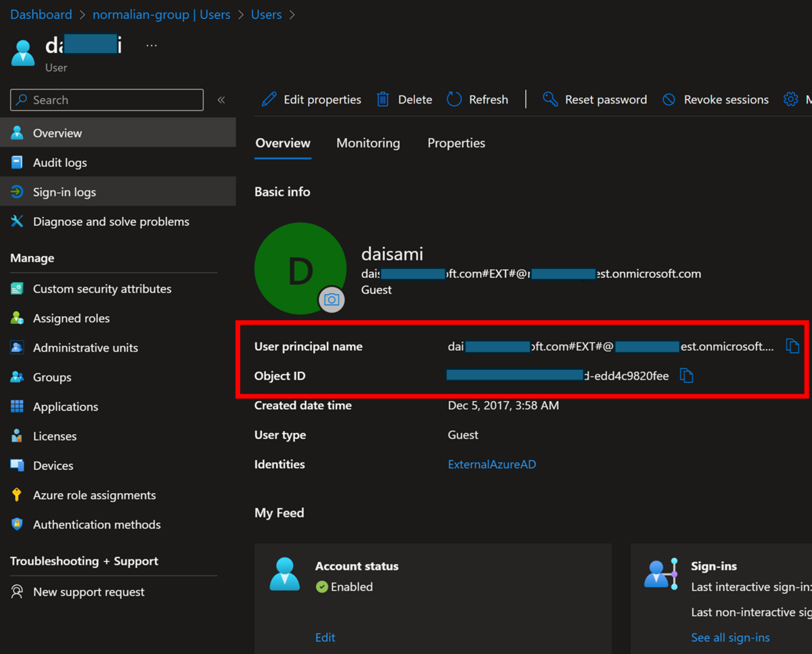Copy the Object ID to clipboard
Image resolution: width=812 pixels, height=654 pixels.
[x=686, y=375]
